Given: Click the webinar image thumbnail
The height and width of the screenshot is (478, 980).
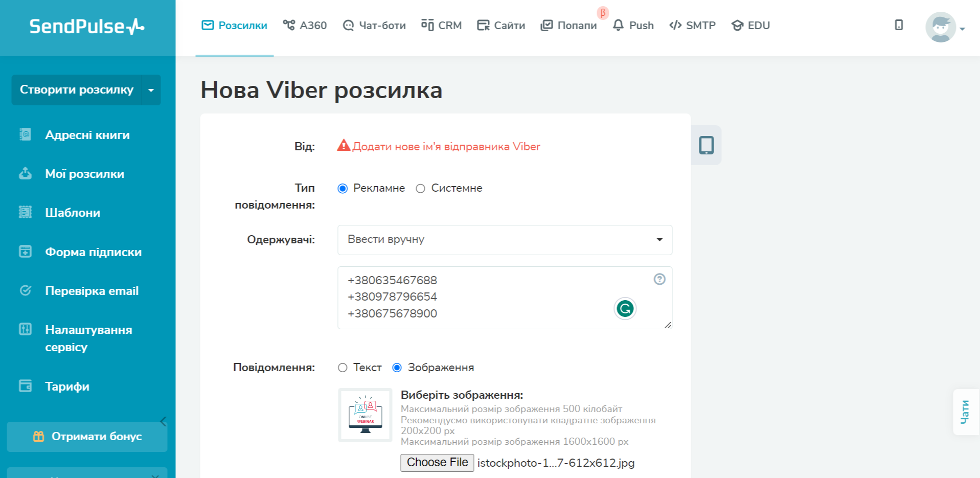Looking at the screenshot, I should pyautogui.click(x=365, y=415).
